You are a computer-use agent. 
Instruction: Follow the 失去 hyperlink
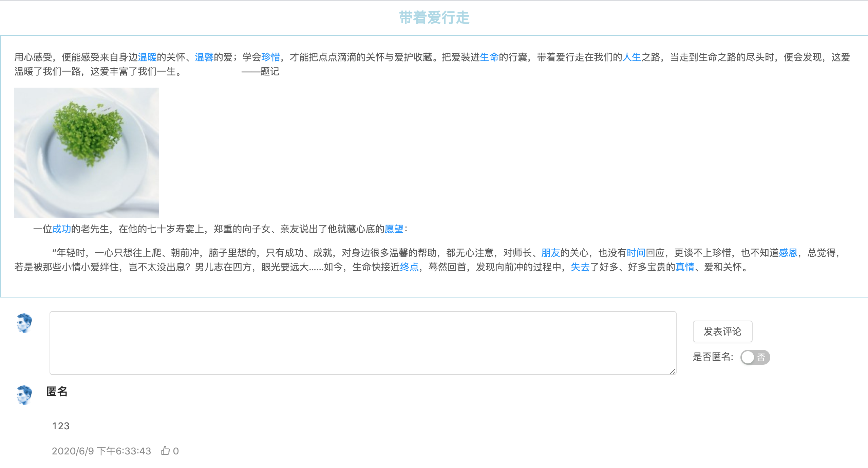pos(581,267)
